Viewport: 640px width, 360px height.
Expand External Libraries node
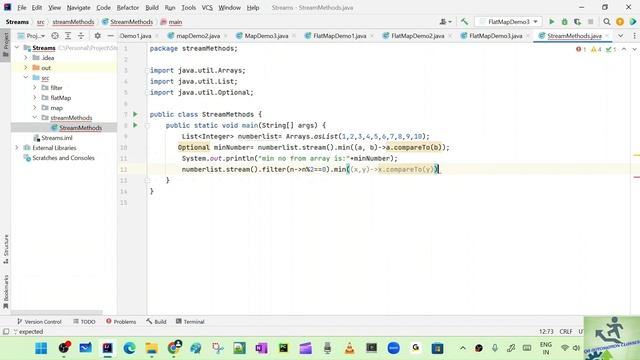[17, 148]
